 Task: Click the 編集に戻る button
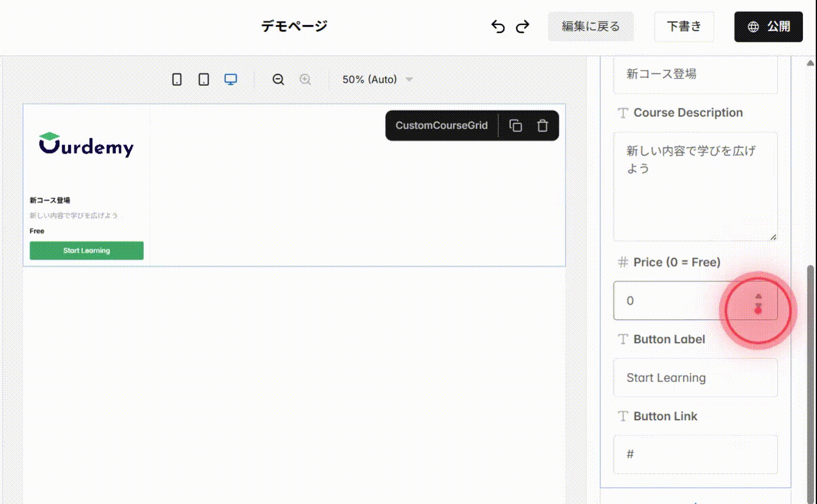pos(591,27)
